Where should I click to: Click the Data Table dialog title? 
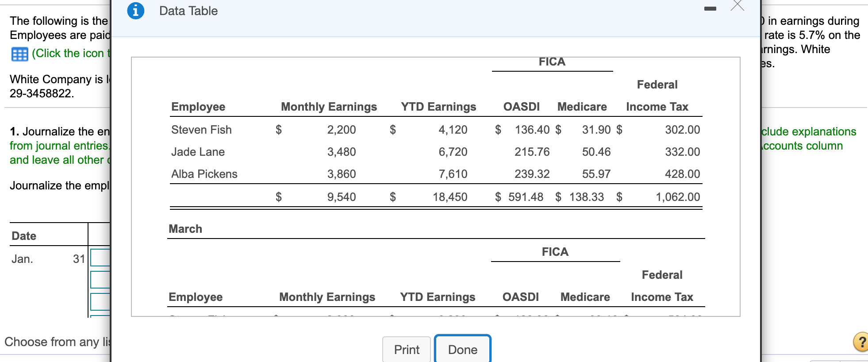click(x=188, y=11)
